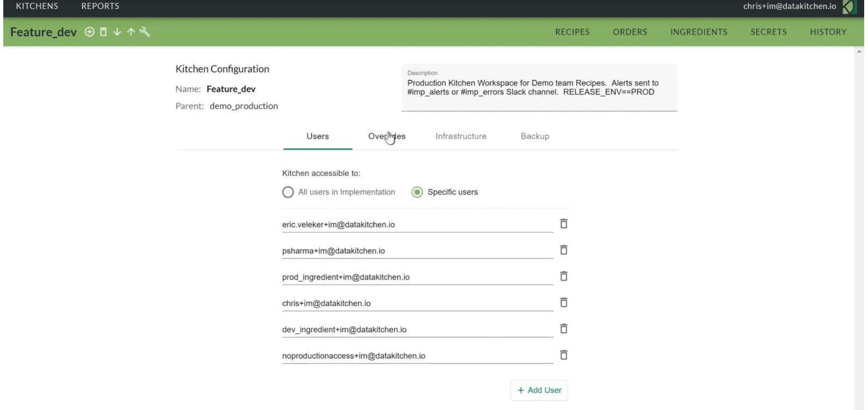Navigate to SECRETS in the green bar
The image size is (868, 410).
768,32
